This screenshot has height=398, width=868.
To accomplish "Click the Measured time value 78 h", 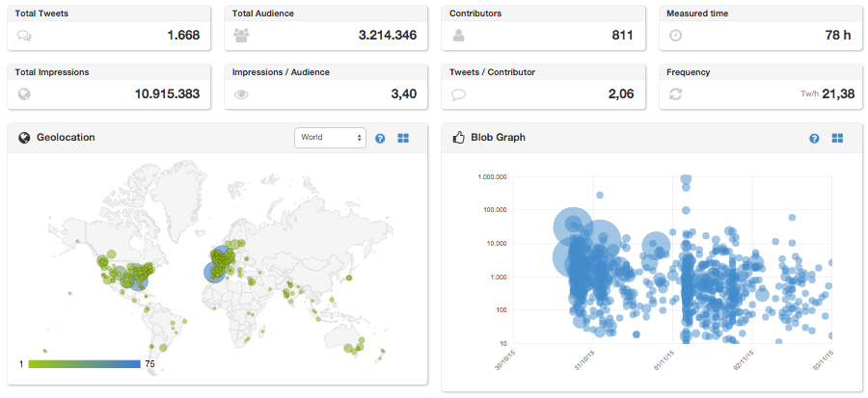I will pos(838,36).
